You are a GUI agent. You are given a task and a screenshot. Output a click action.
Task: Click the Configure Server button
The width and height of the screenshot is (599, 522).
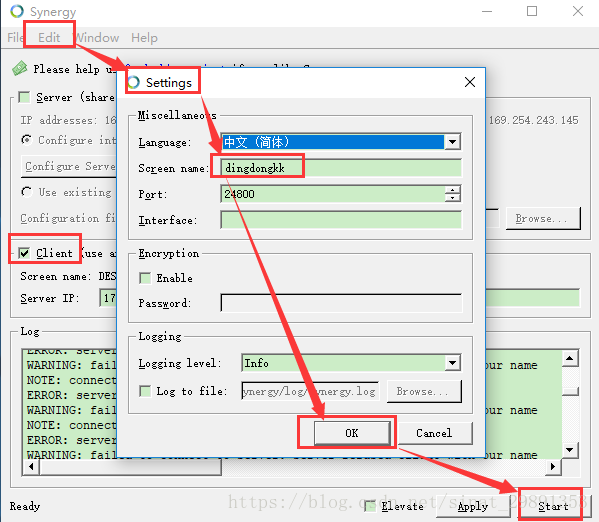[69, 166]
